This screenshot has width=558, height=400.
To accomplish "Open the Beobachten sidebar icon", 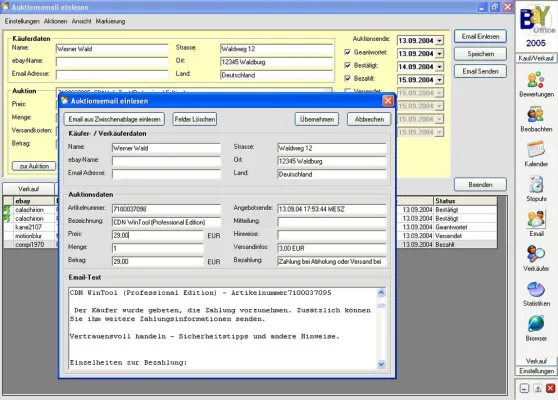I will click(536, 115).
